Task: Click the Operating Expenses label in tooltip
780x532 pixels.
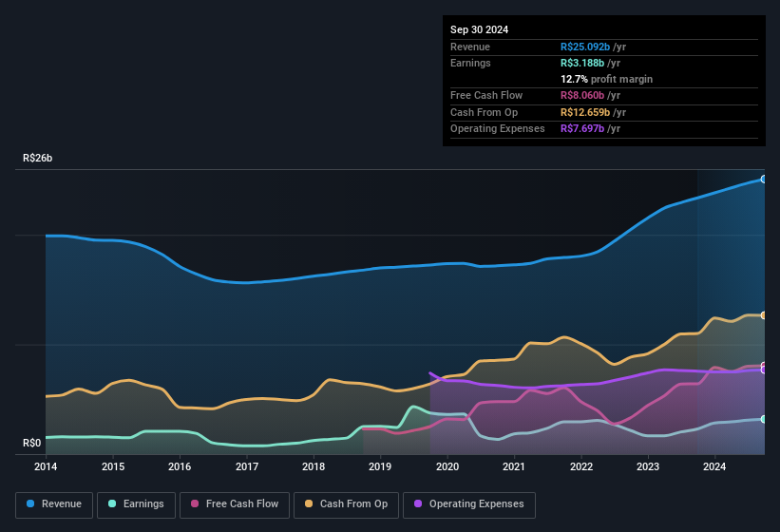Action: point(498,129)
